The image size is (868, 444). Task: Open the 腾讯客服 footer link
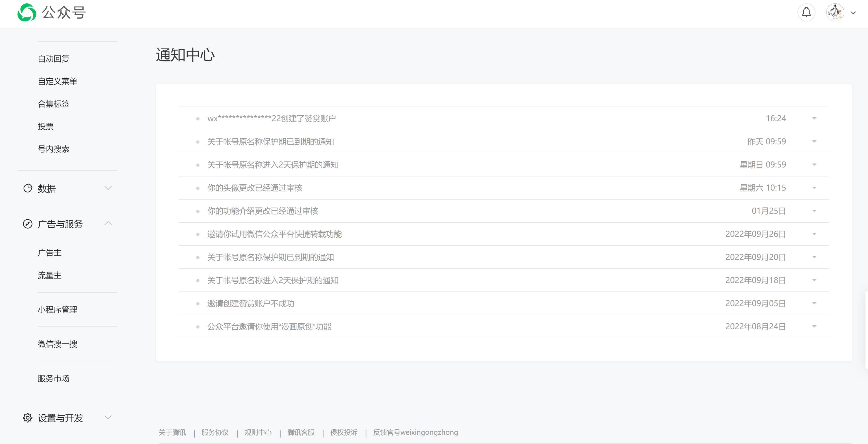point(301,432)
